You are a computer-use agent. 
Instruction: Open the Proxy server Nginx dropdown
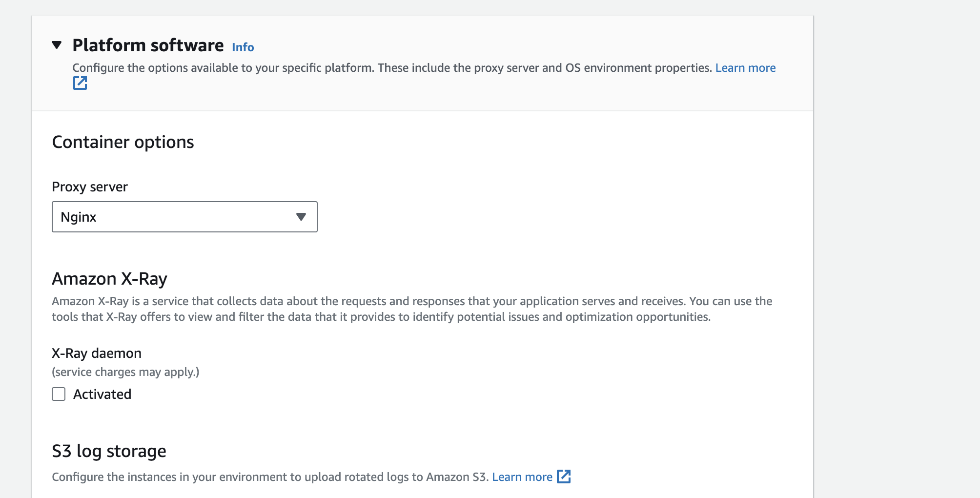click(x=184, y=217)
